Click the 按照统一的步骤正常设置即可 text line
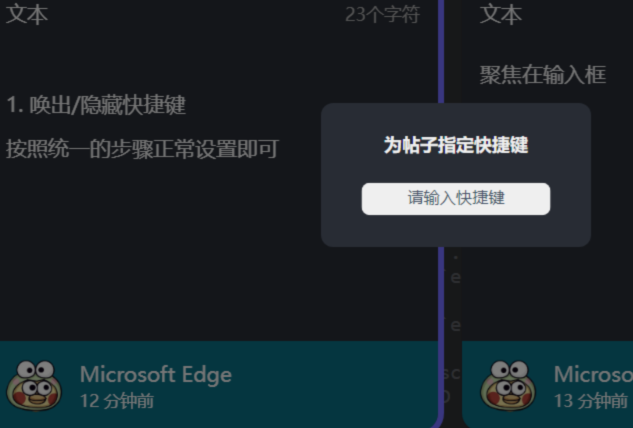Viewport: 633px width, 428px height. [142, 149]
